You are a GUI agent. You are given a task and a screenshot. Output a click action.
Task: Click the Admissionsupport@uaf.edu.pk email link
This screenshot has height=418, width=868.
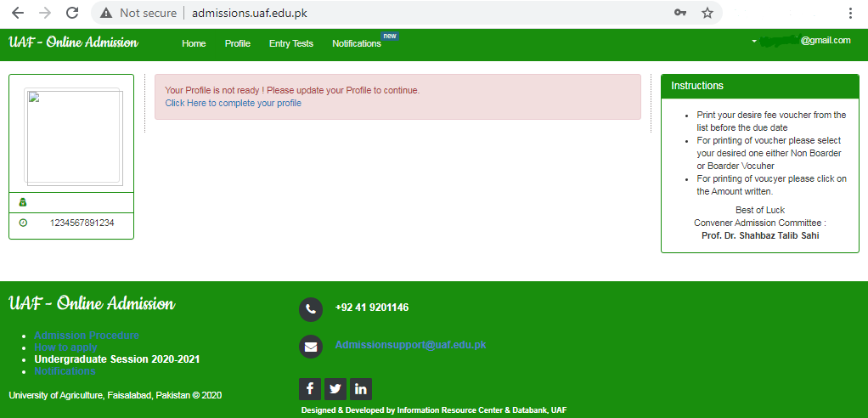[410, 345]
